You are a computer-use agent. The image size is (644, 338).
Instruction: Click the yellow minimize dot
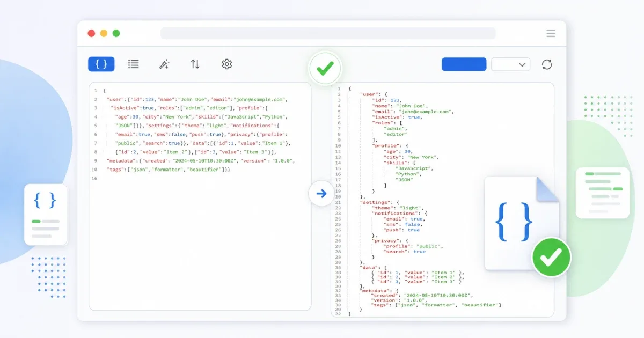point(104,33)
